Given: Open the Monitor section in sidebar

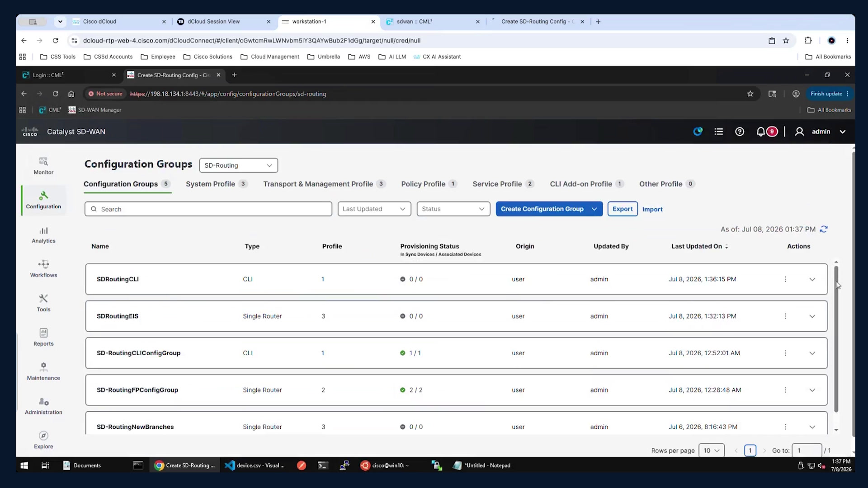Looking at the screenshot, I should point(43,166).
